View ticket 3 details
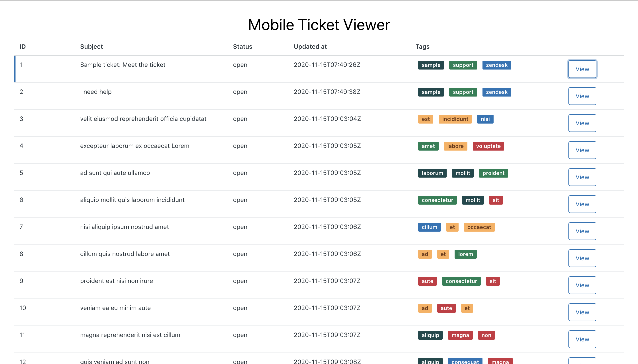The height and width of the screenshot is (364, 638). pyautogui.click(x=582, y=123)
